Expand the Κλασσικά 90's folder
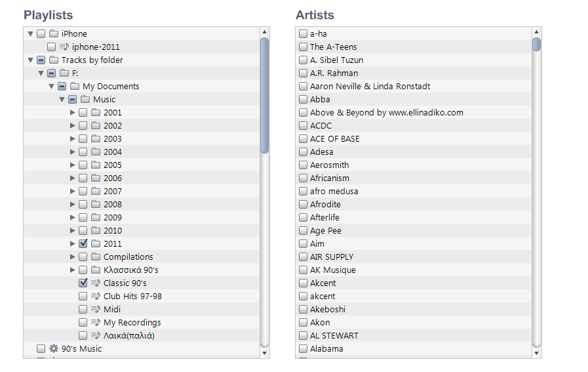The height and width of the screenshot is (372, 588). [x=72, y=270]
